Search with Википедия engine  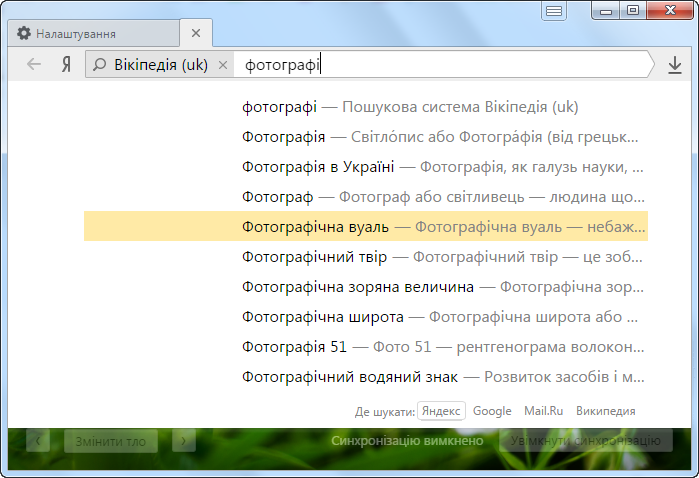click(605, 411)
